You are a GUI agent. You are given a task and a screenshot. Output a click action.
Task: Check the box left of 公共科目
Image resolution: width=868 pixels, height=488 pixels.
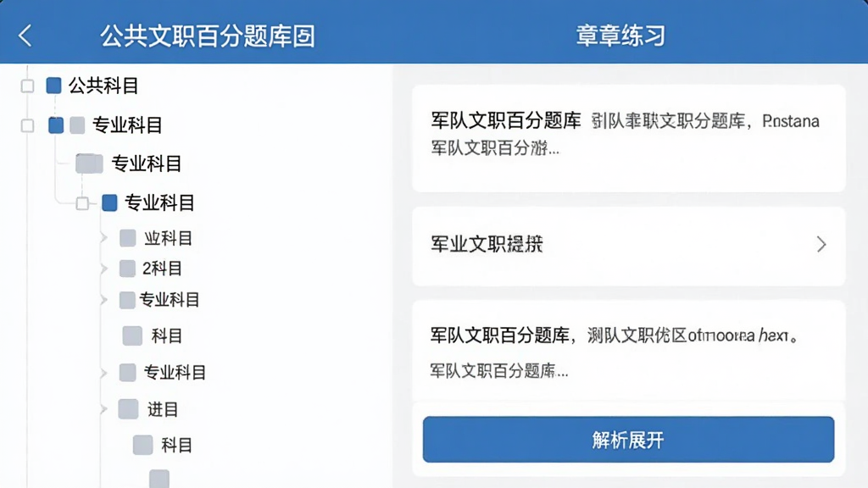[x=27, y=86]
